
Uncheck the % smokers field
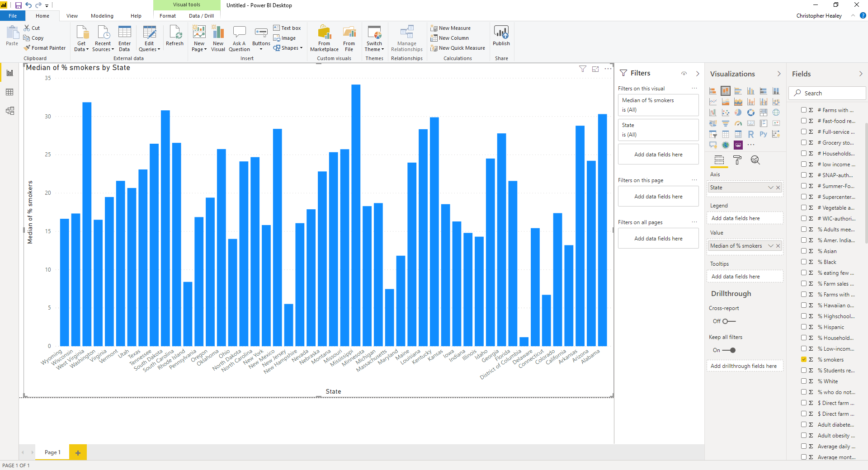[804, 360]
